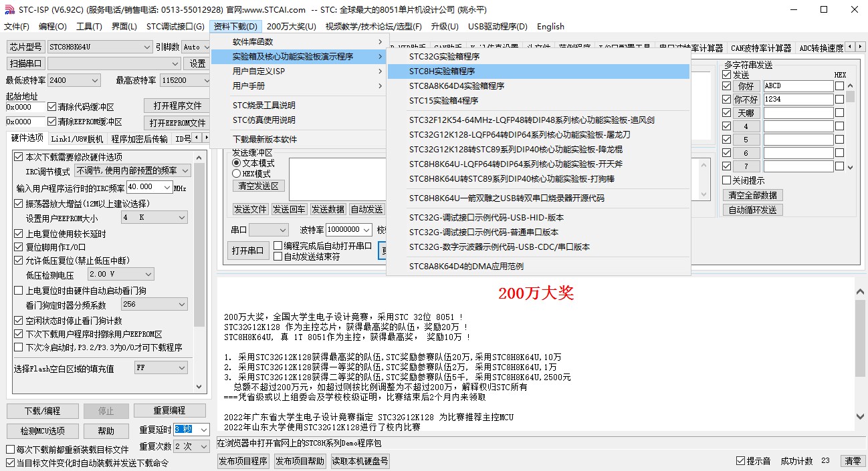Select STC仿真使用说明 menu entry
The width and height of the screenshot is (868, 471).
298,120
